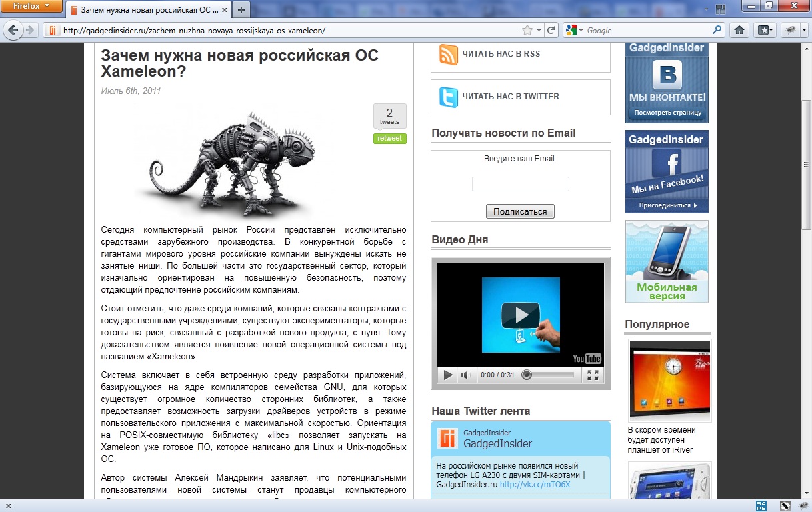
Task: Open the "ЧИТАТЬ НАС В RSS" link
Action: tap(501, 54)
